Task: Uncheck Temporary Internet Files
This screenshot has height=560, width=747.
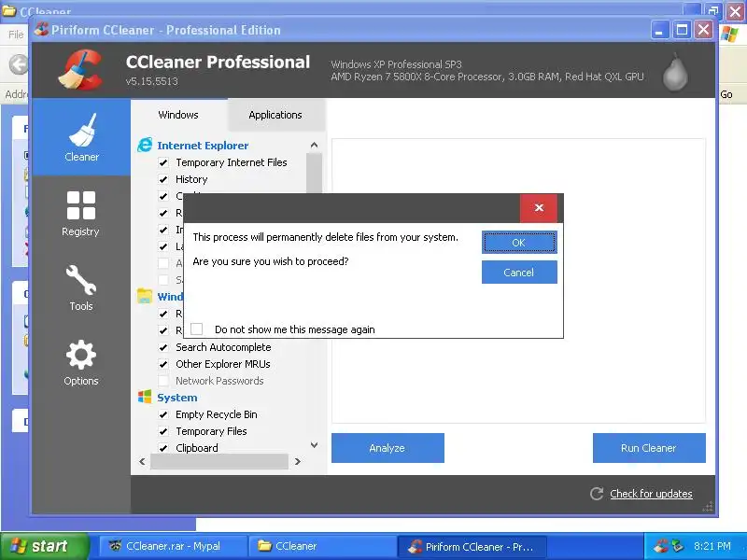Action: point(163,162)
